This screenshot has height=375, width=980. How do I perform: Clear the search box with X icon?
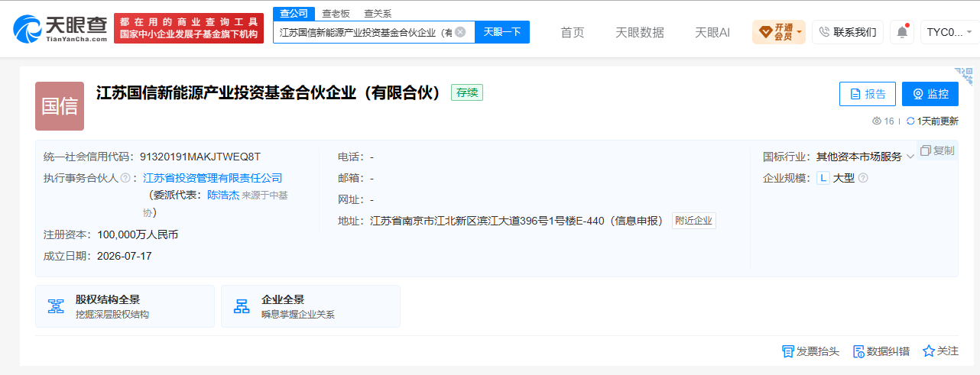(x=460, y=32)
